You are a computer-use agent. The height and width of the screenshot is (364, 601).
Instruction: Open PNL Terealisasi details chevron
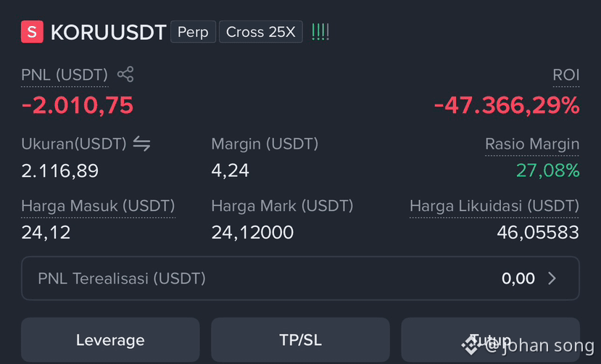552,278
